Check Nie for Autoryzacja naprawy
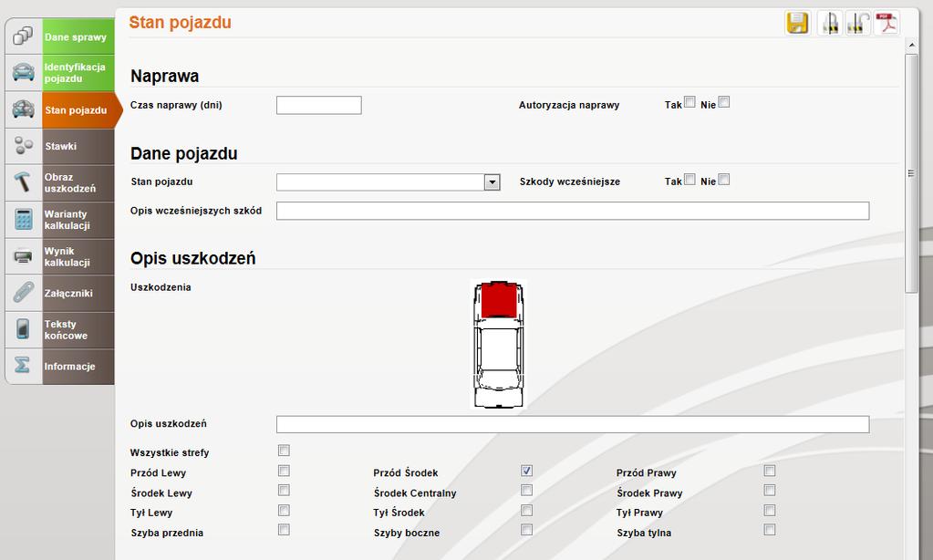Image resolution: width=933 pixels, height=560 pixels. (x=723, y=102)
